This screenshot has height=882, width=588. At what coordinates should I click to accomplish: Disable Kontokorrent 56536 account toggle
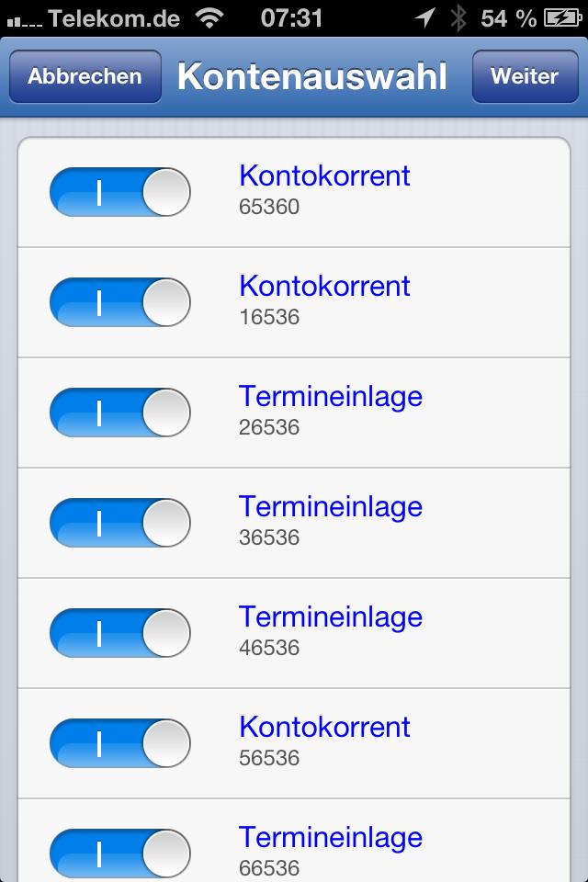(119, 743)
